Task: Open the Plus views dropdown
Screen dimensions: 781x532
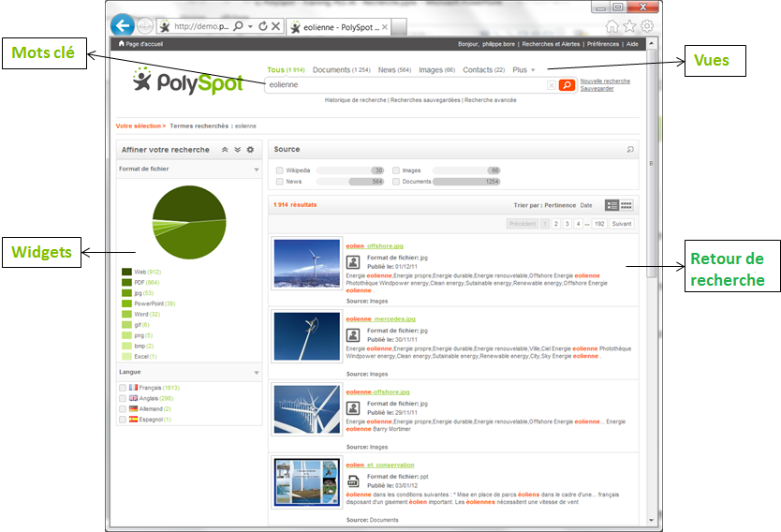Action: 524,70
